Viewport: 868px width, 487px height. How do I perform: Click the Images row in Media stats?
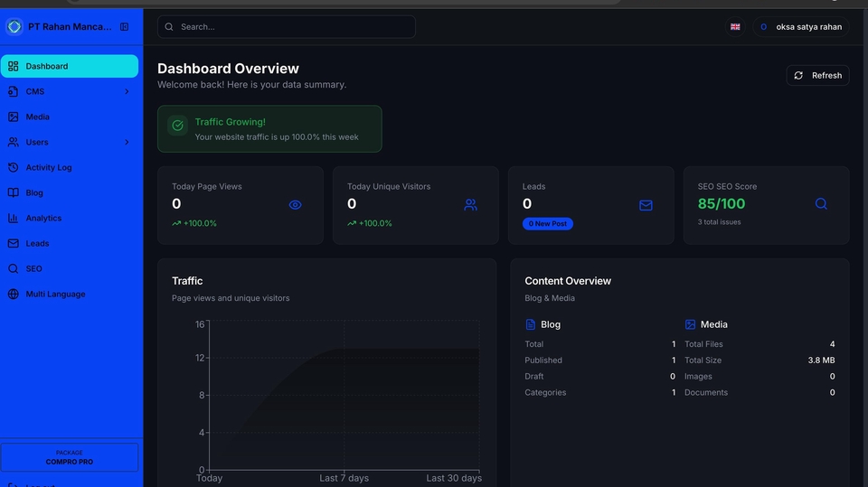point(759,376)
